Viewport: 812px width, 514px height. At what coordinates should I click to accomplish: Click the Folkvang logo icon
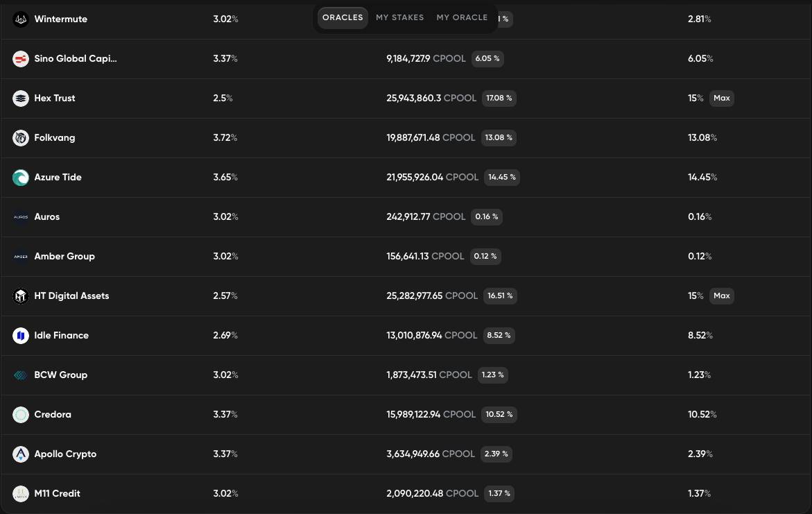[21, 138]
